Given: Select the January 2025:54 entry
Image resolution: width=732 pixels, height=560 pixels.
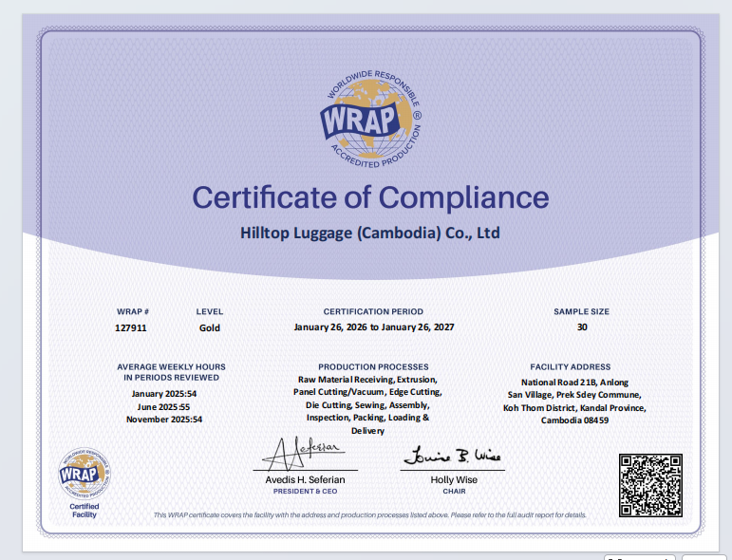Looking at the screenshot, I should pos(164,394).
